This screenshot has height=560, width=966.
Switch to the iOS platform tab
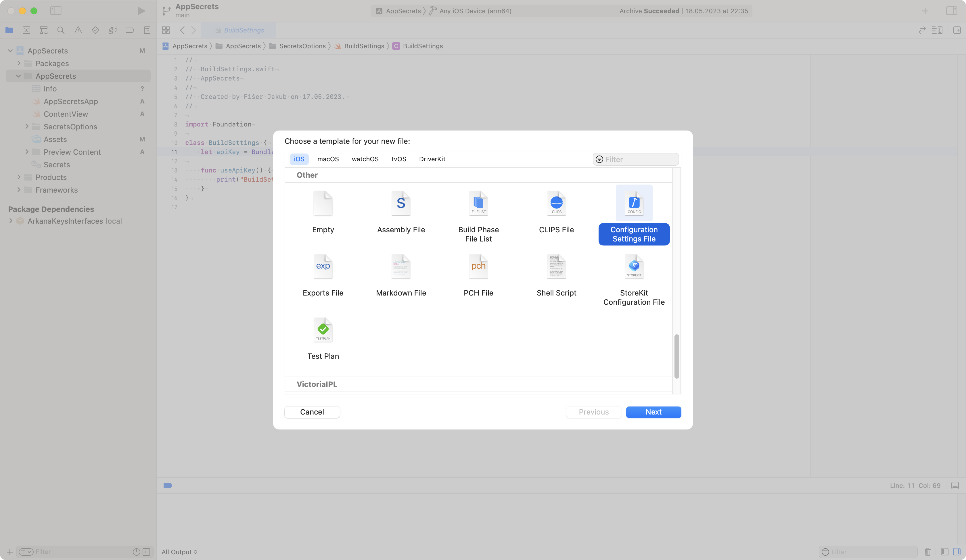[x=299, y=159]
